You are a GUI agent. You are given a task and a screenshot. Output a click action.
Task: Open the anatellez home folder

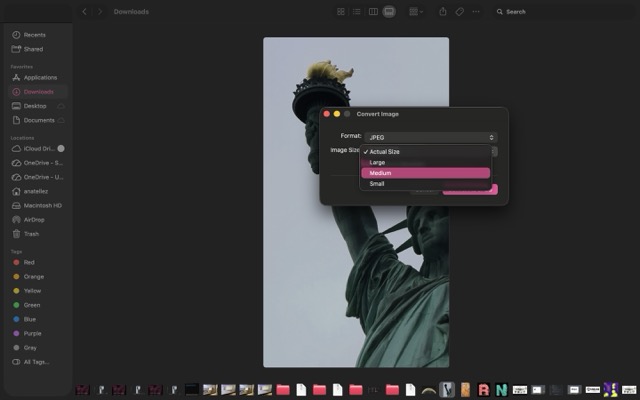pos(38,191)
